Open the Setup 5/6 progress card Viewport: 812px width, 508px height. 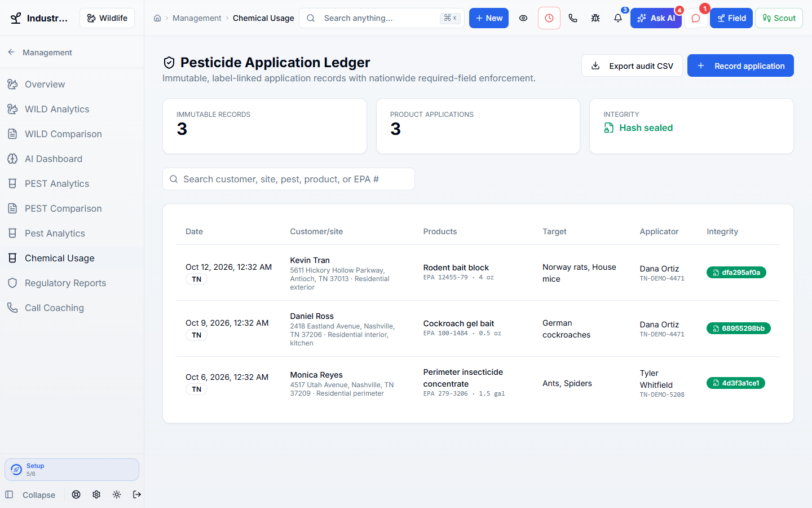tap(72, 470)
